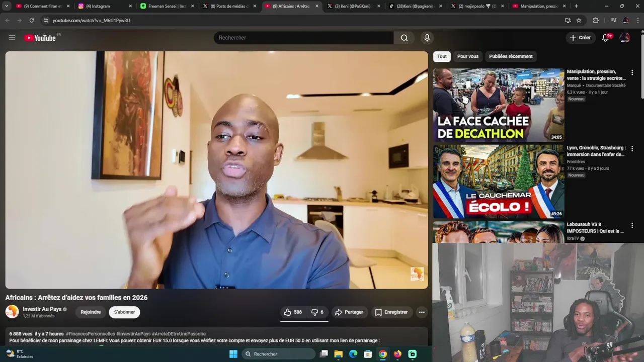Reload the page in browser

click(32, 20)
